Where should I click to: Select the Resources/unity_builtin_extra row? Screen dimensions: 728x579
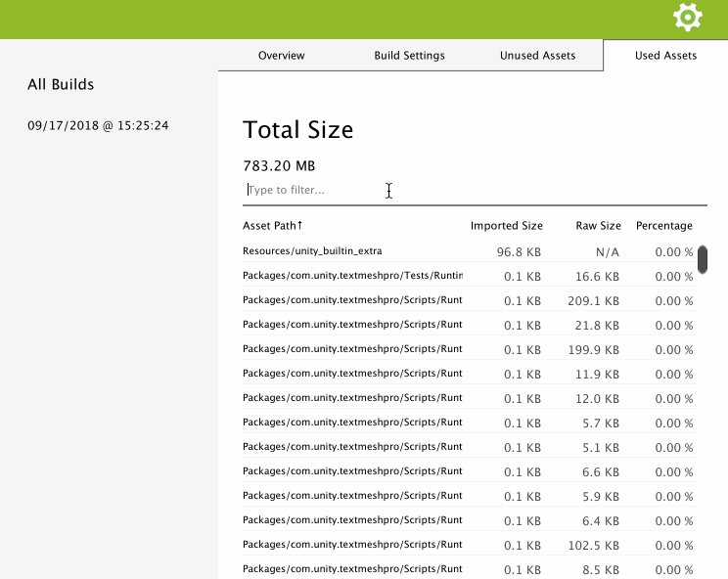click(469, 251)
